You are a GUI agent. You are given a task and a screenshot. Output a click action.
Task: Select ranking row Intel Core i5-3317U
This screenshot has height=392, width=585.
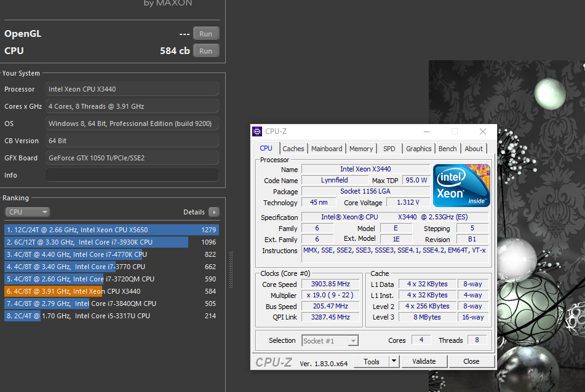tap(111, 316)
